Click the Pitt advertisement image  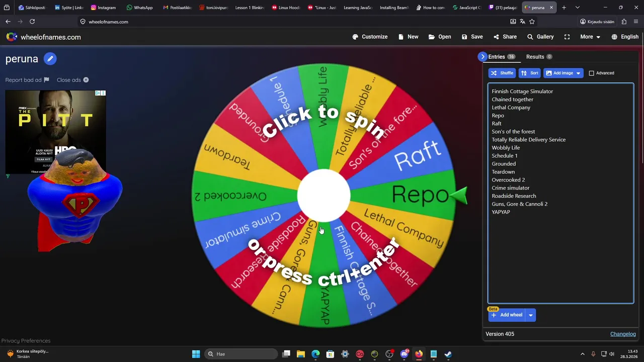pos(55,132)
